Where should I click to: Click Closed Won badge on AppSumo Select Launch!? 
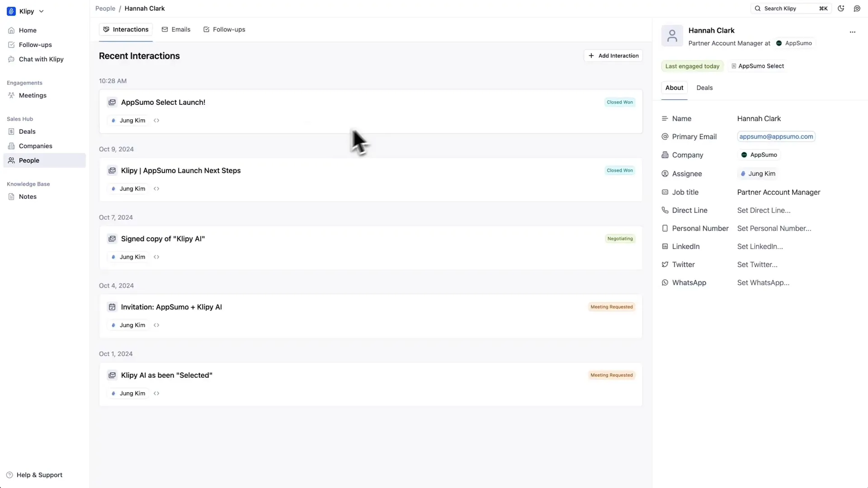click(x=620, y=102)
